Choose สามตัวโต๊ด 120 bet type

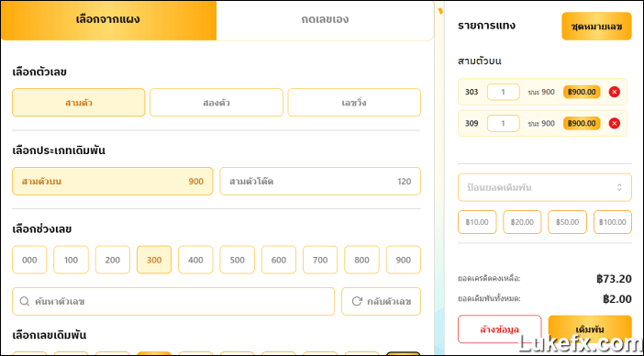(320, 181)
